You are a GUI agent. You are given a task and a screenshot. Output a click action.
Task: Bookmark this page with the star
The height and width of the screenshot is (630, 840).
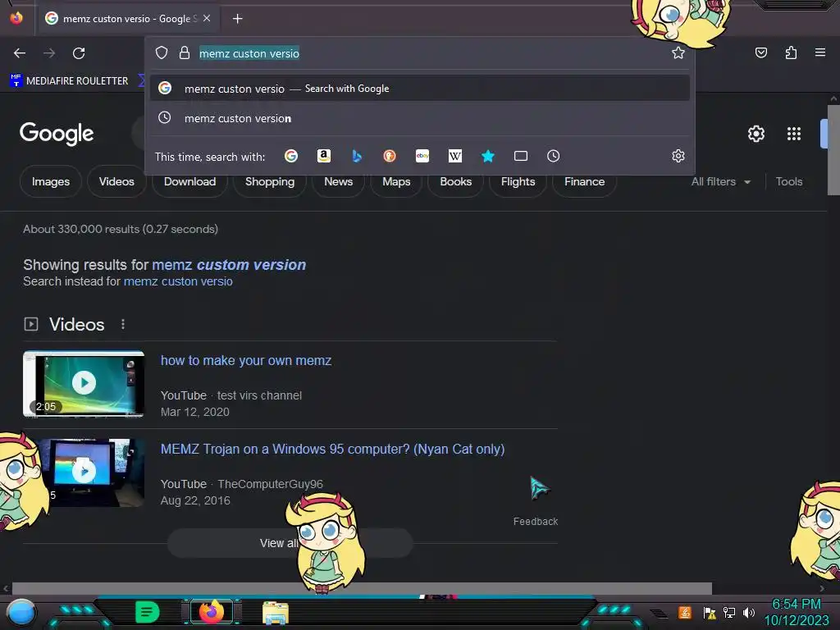click(678, 52)
